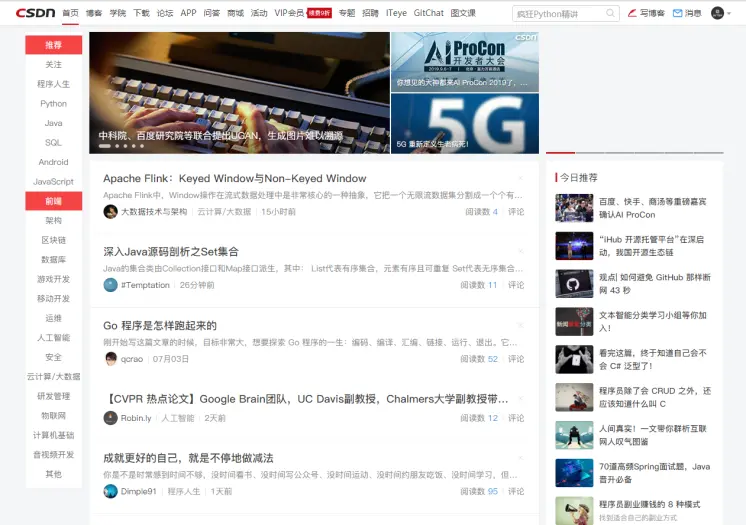Open the 写博客 pen icon
The width and height of the screenshot is (746, 525).
click(x=632, y=13)
